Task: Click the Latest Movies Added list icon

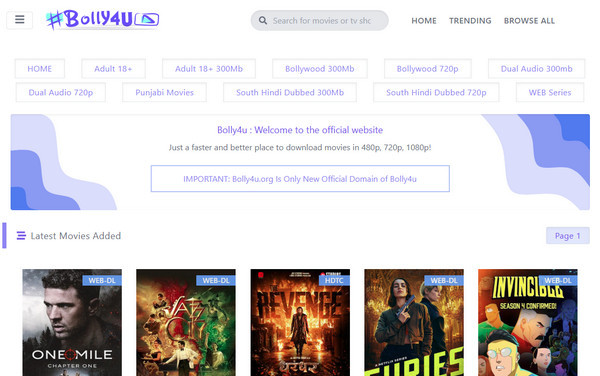Action: 21,236
